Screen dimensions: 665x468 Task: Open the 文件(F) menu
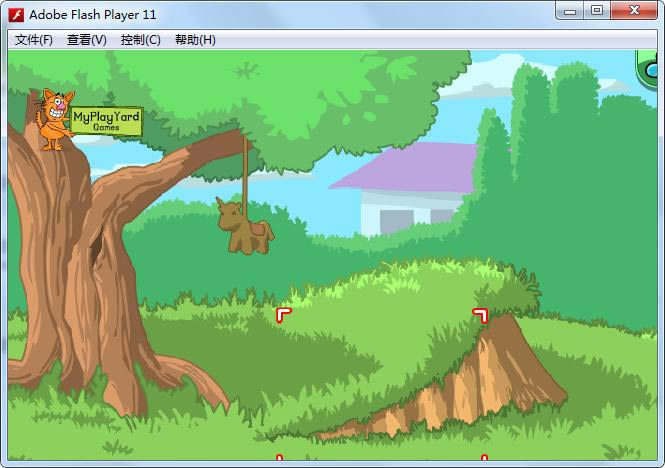[34, 40]
